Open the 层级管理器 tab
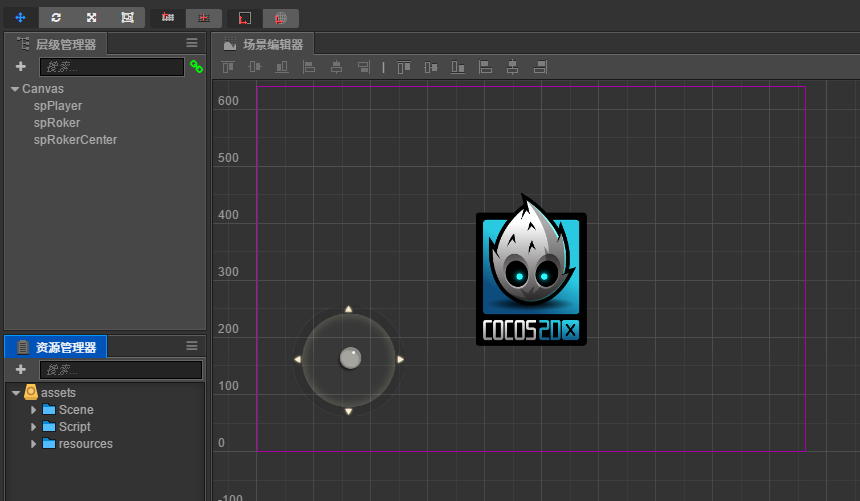 coord(56,44)
